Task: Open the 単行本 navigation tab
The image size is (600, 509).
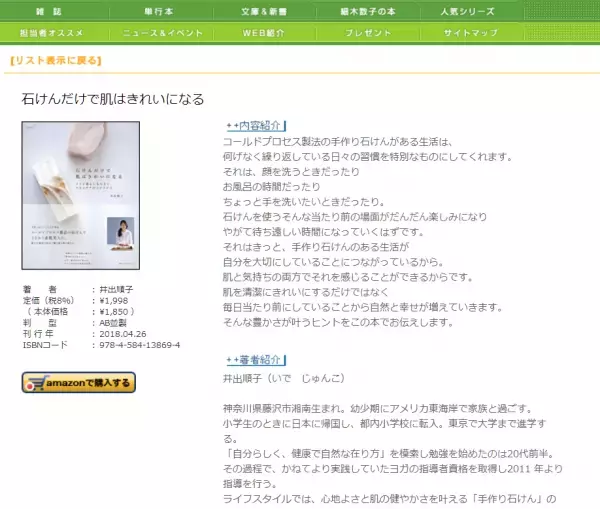Action: [159, 11]
